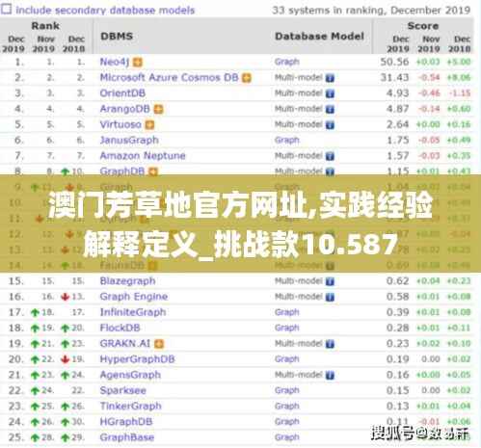Open the Multi-model info icon in ArangoDB row
This screenshot has width=481, height=448.
tap(330, 109)
